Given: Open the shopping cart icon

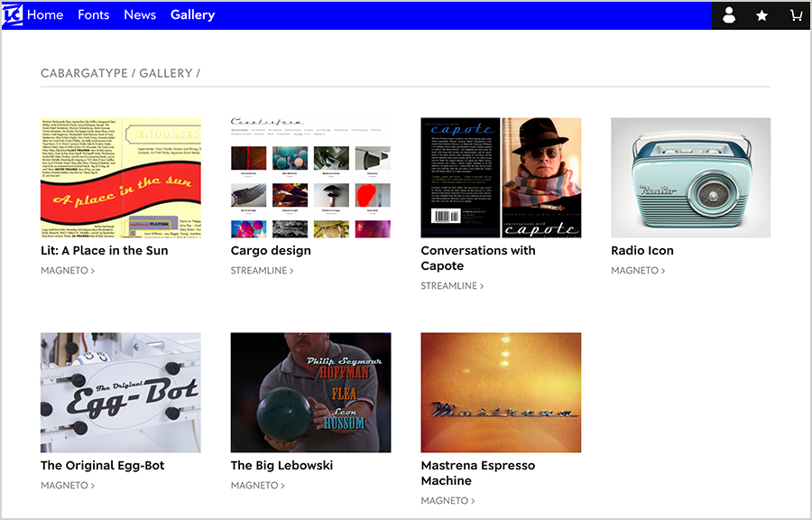Looking at the screenshot, I should (795, 15).
